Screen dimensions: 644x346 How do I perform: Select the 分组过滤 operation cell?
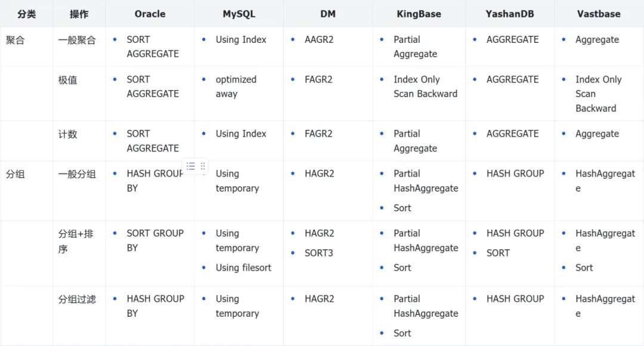pos(77,299)
